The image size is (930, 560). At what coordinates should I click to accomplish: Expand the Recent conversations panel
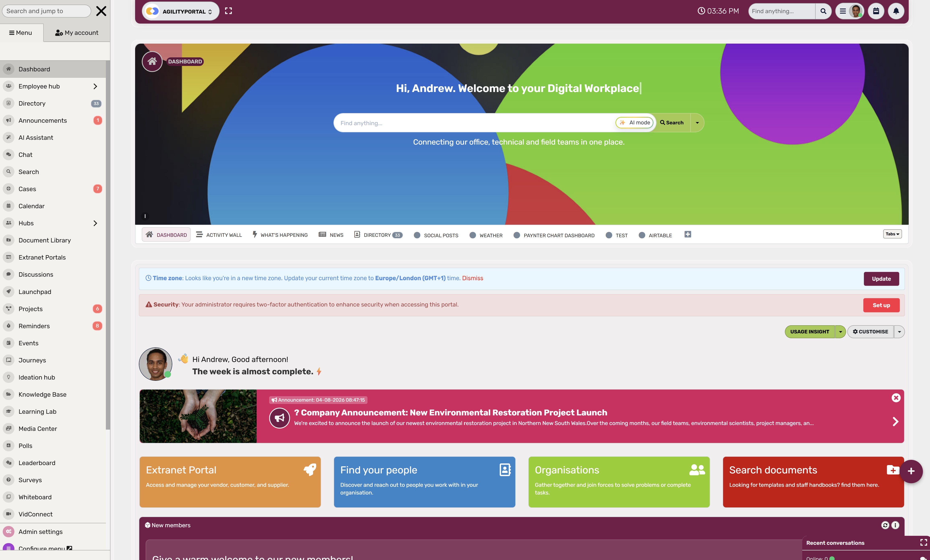point(923,542)
